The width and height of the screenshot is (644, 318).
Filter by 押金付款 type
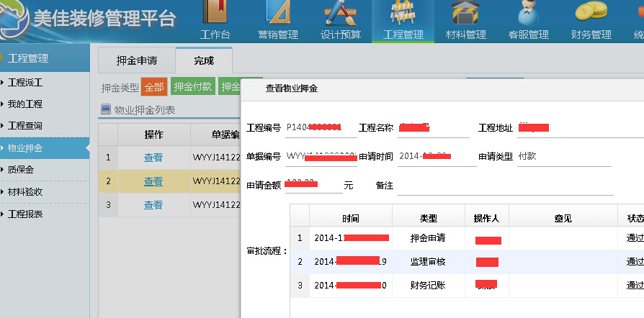pyautogui.click(x=193, y=87)
